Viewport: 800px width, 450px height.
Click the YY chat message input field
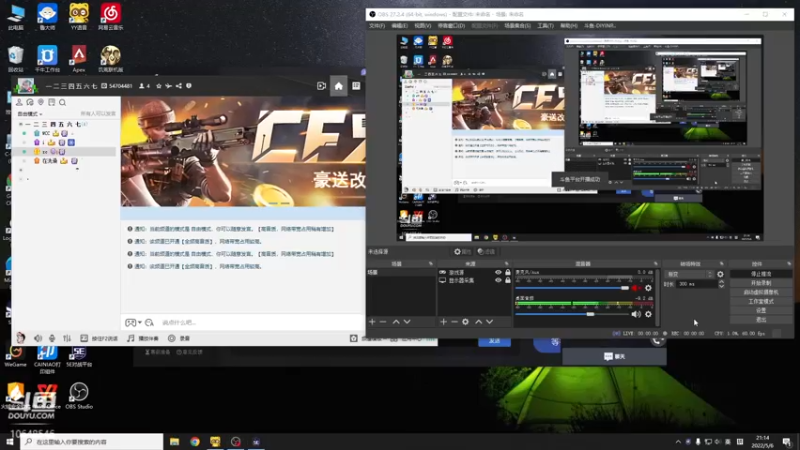[260, 322]
